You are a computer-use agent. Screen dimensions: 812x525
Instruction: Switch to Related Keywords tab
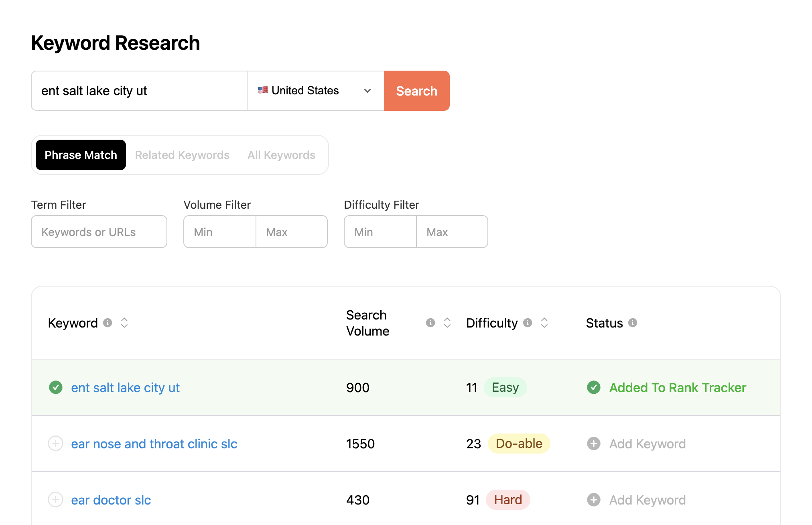(x=182, y=155)
